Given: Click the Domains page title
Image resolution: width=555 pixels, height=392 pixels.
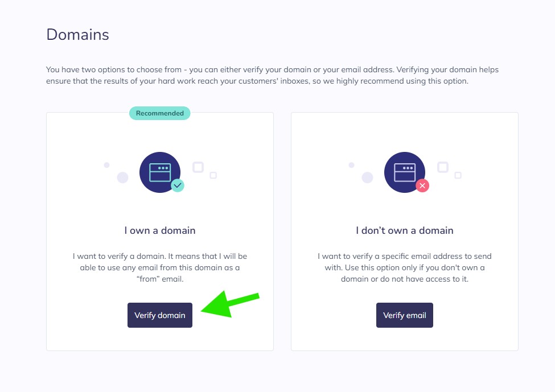Looking at the screenshot, I should click(77, 35).
